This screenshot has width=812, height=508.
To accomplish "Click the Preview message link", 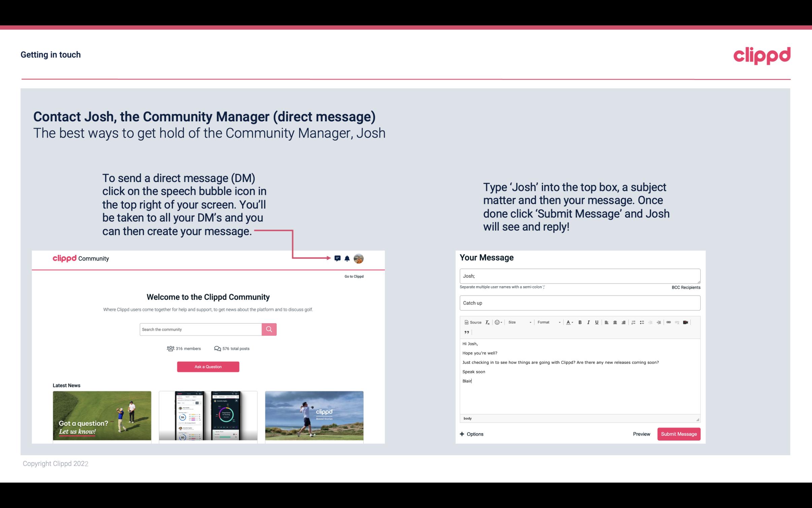I will 641,434.
